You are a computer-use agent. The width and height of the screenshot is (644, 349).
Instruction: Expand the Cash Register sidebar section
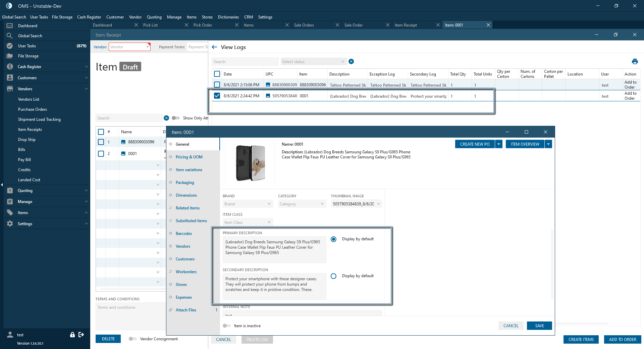[86, 67]
